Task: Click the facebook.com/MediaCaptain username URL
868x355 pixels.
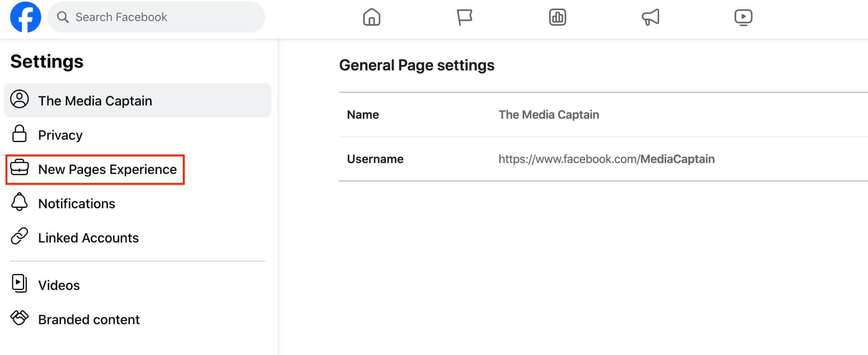Action: pyautogui.click(x=606, y=159)
